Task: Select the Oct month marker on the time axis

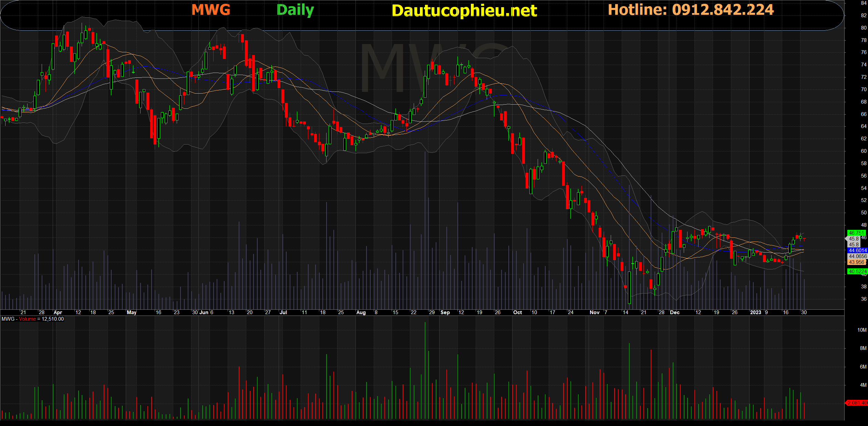Action: pyautogui.click(x=517, y=312)
